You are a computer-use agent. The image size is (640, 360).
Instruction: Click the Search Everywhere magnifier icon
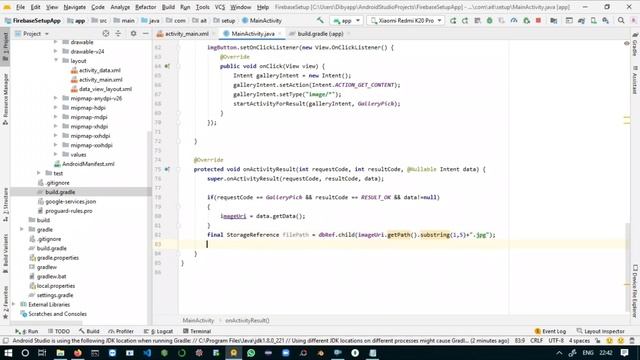click(621, 20)
